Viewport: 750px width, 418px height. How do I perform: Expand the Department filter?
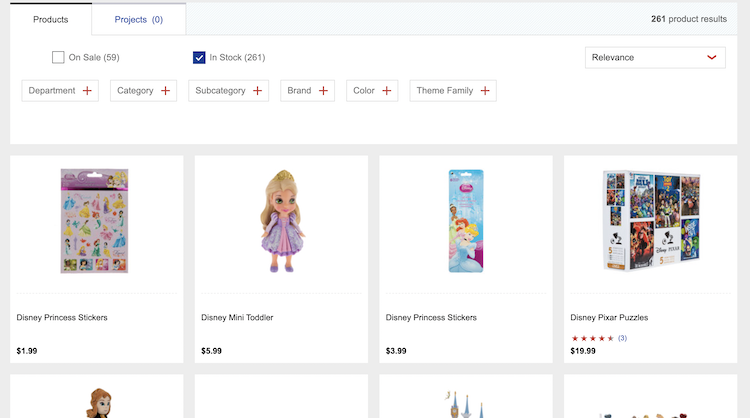point(60,90)
